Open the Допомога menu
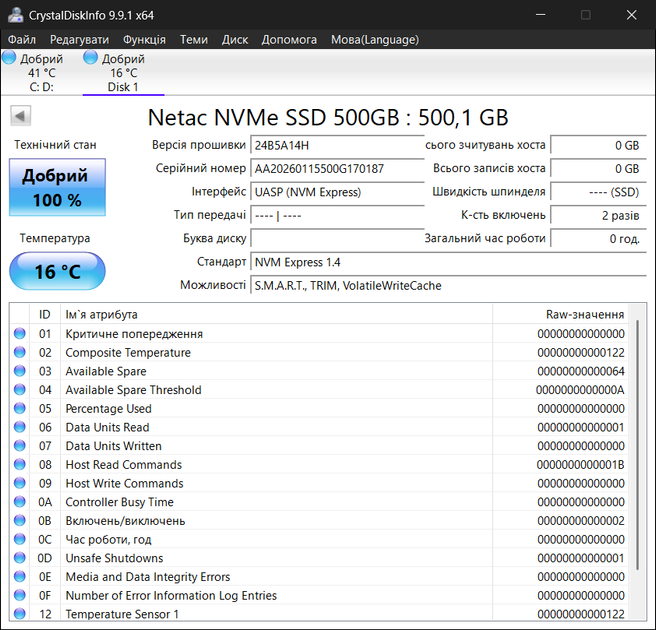The width and height of the screenshot is (656, 630). pos(289,40)
